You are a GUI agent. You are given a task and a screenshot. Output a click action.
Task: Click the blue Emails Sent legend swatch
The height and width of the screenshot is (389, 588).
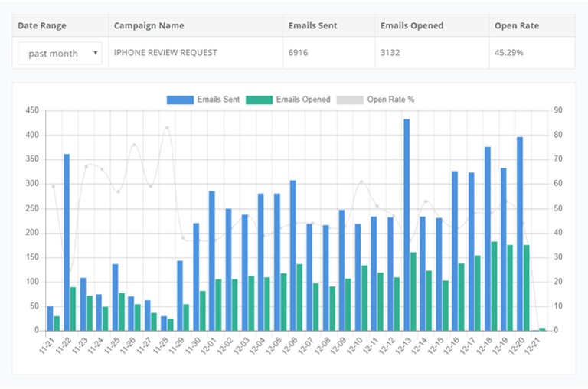(x=180, y=99)
